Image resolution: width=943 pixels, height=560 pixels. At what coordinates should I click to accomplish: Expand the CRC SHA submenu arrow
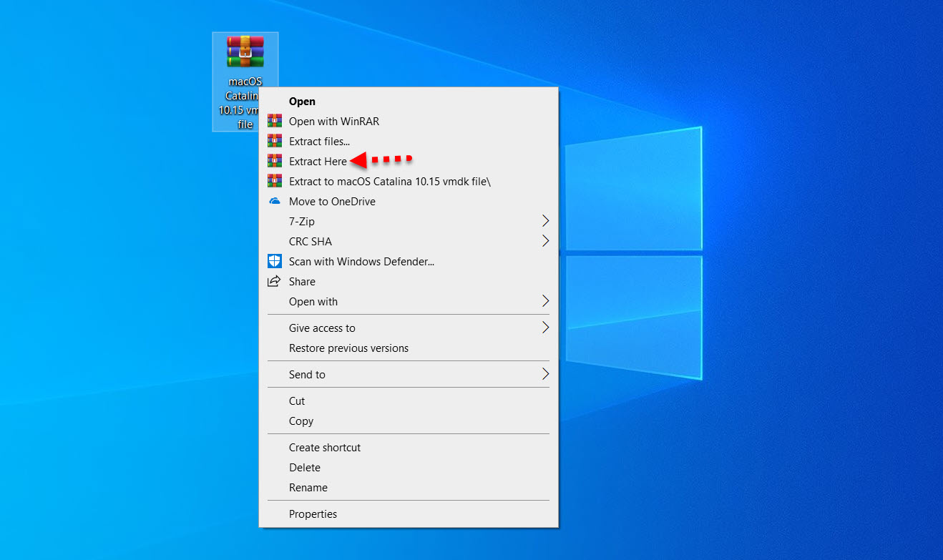tap(545, 241)
